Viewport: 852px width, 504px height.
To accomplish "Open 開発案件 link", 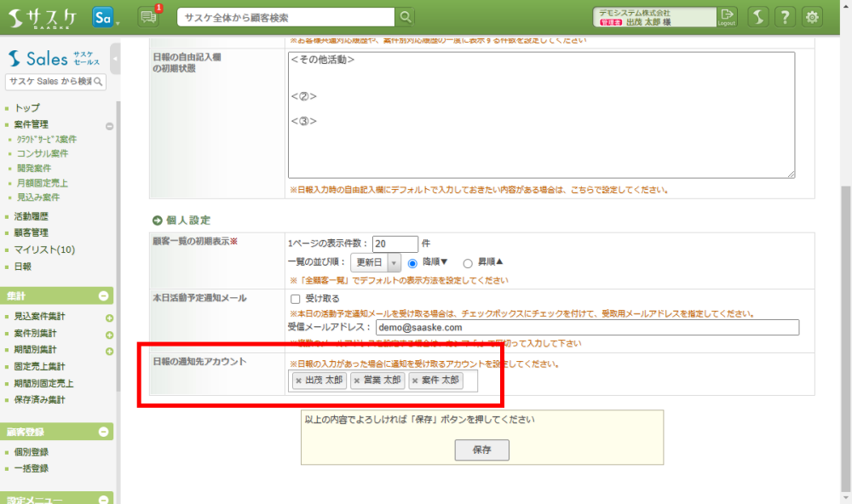I will (x=34, y=169).
